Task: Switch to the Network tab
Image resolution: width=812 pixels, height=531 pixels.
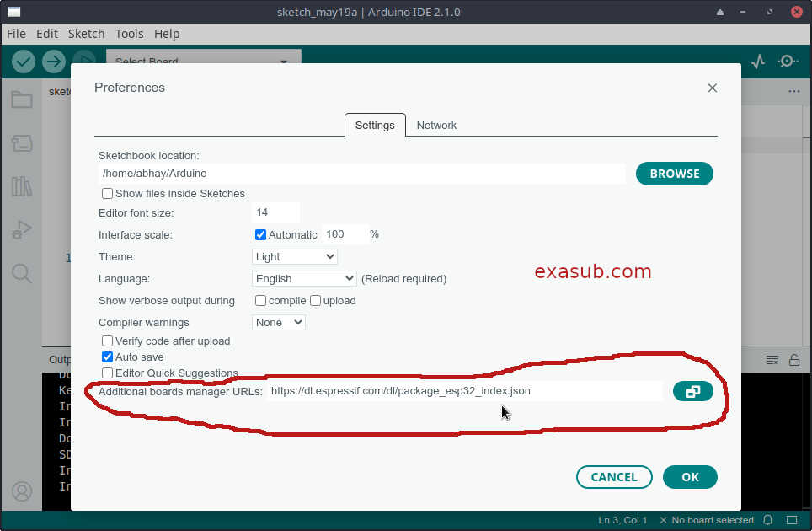Action: [436, 125]
